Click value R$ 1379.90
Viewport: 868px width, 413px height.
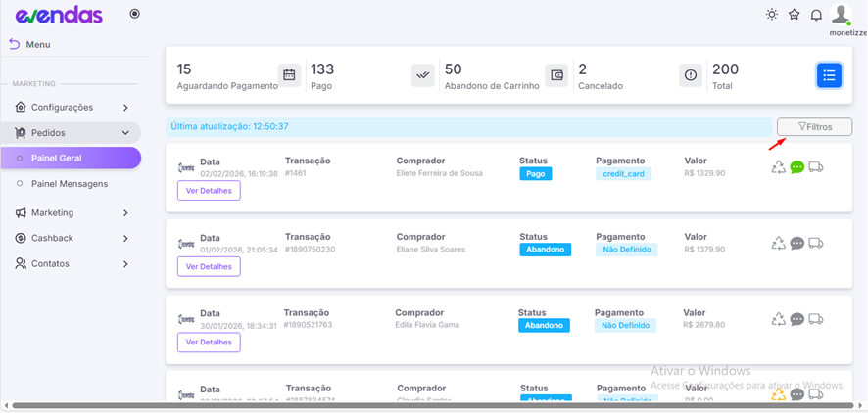click(704, 250)
